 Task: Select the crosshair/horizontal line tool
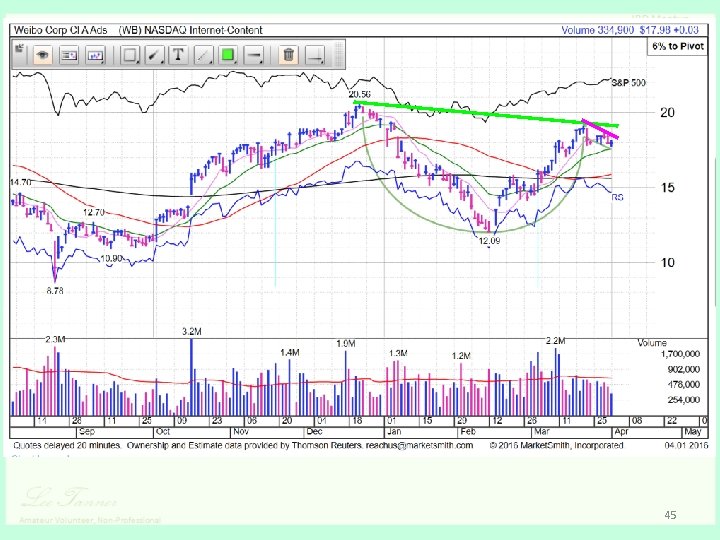click(x=315, y=56)
